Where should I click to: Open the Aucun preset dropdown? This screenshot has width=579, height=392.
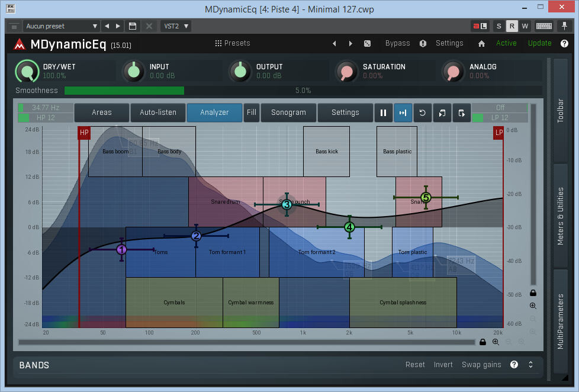click(x=62, y=26)
